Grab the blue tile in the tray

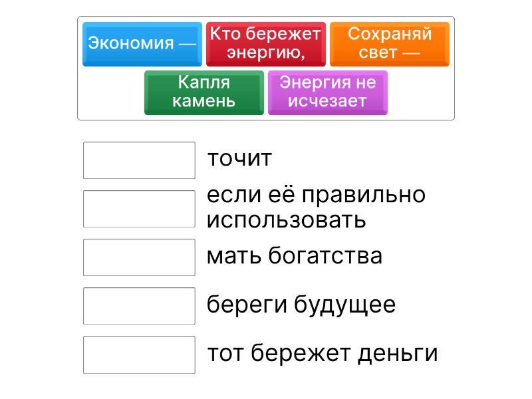click(142, 44)
